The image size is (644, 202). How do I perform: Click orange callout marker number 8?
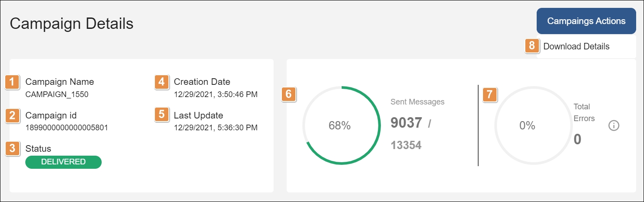coord(531,46)
